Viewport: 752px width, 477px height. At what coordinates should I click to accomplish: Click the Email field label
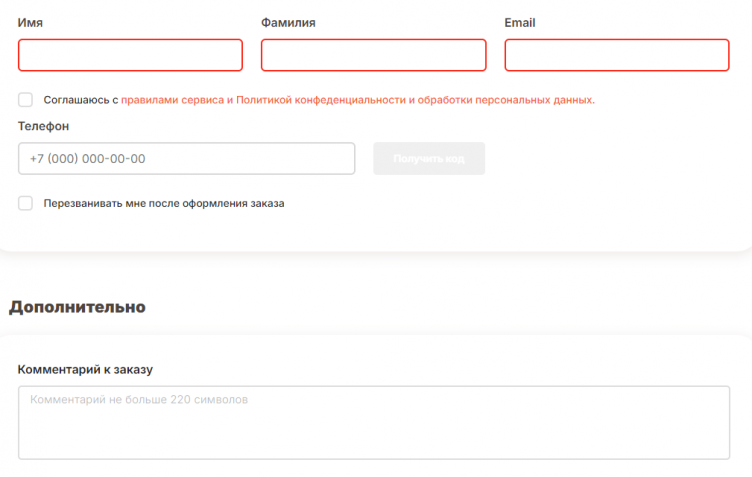pyautogui.click(x=520, y=23)
